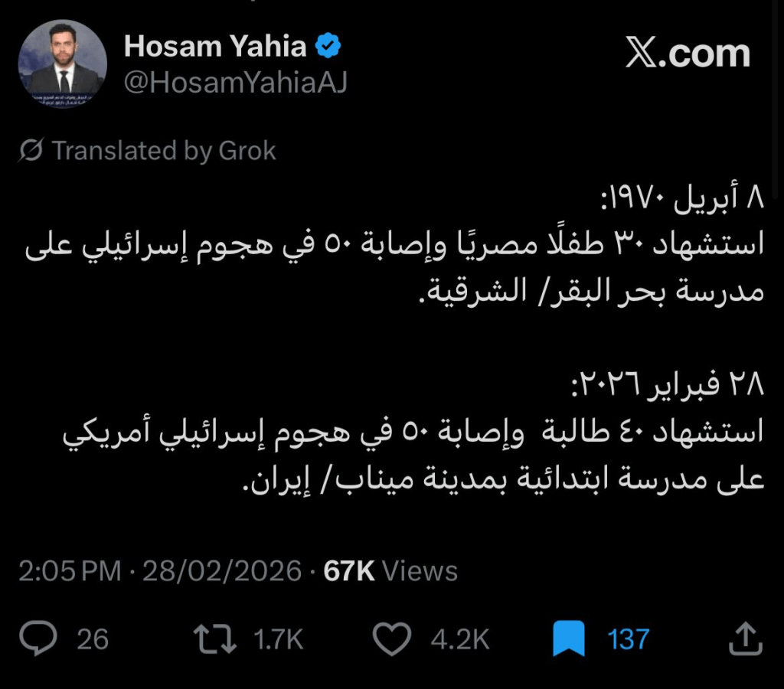Toggle the blue bookmark icon
The image size is (784, 689).
568,638
